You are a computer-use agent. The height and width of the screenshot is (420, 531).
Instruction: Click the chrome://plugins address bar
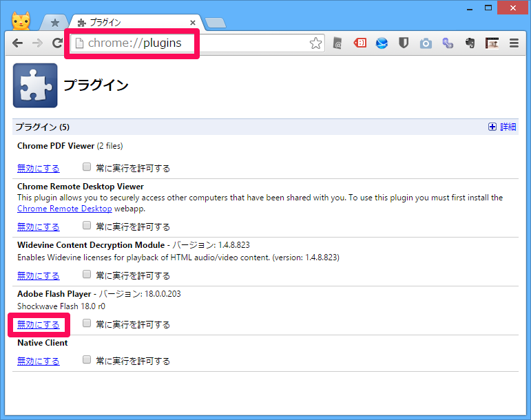tap(193, 43)
